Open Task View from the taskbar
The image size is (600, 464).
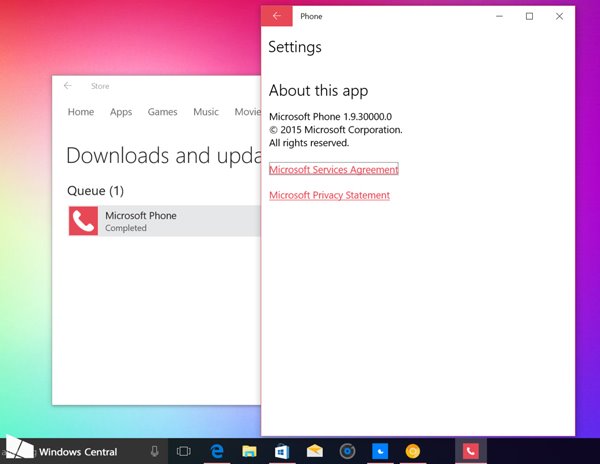click(x=184, y=451)
